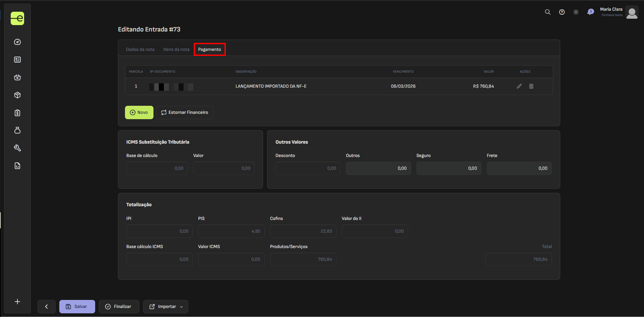Click the OBSERVAÇÃO column header
The width and height of the screenshot is (644, 317).
point(246,72)
